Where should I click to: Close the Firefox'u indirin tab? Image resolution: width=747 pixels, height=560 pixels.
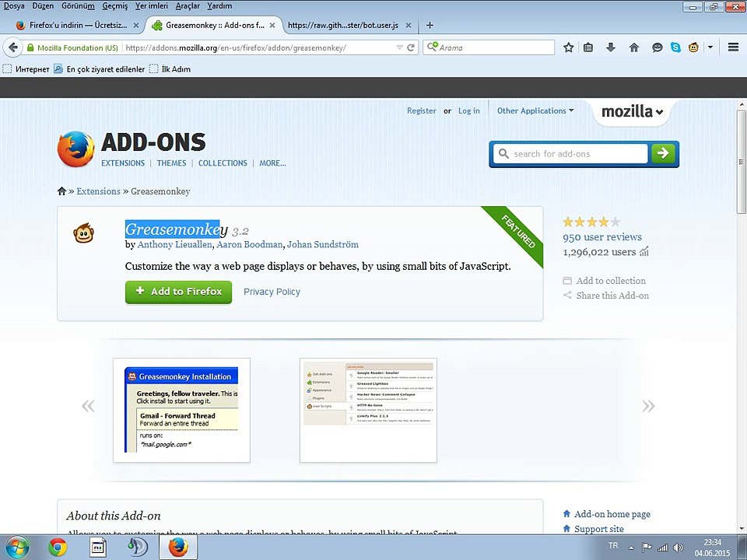[x=135, y=25]
